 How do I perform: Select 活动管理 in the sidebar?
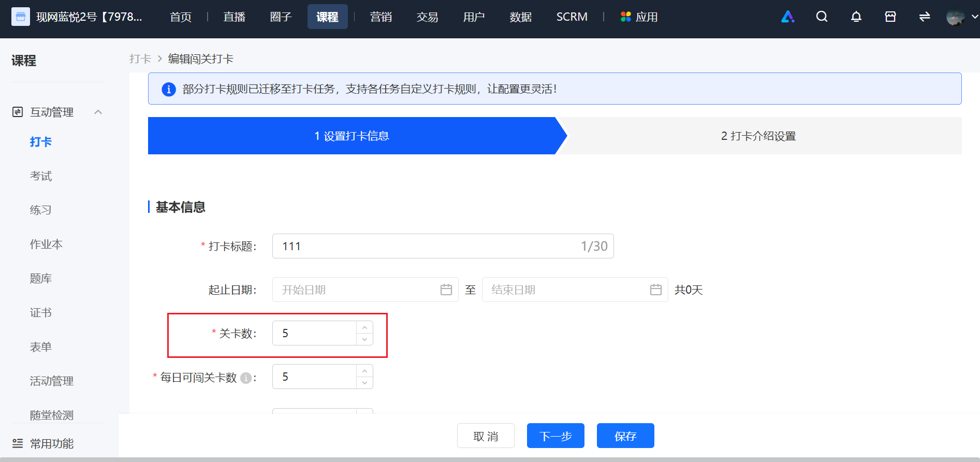(x=52, y=381)
